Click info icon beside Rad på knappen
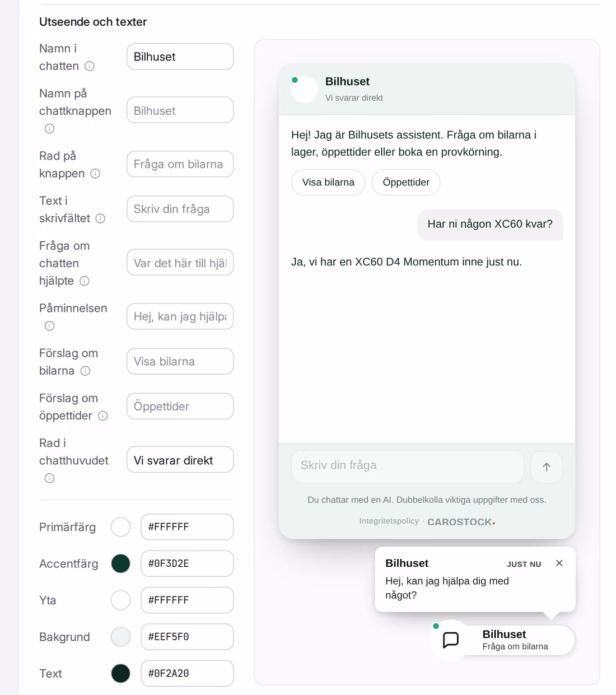Viewport: 616px width, 695px height. pyautogui.click(x=95, y=174)
